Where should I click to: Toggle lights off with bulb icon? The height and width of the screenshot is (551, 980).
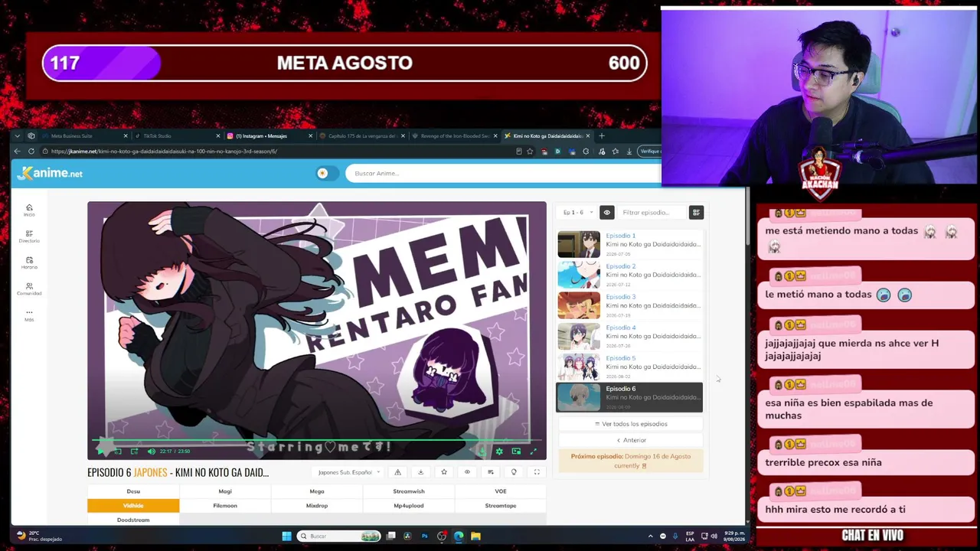tap(514, 472)
